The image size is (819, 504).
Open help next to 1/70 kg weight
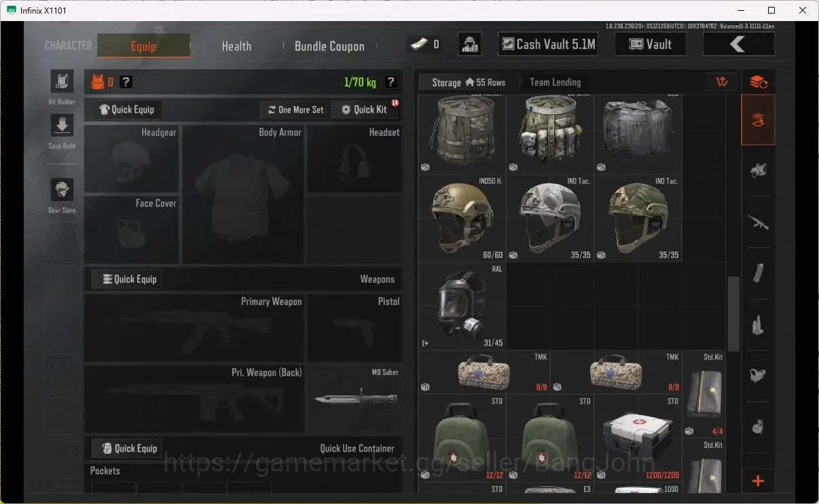[x=390, y=82]
